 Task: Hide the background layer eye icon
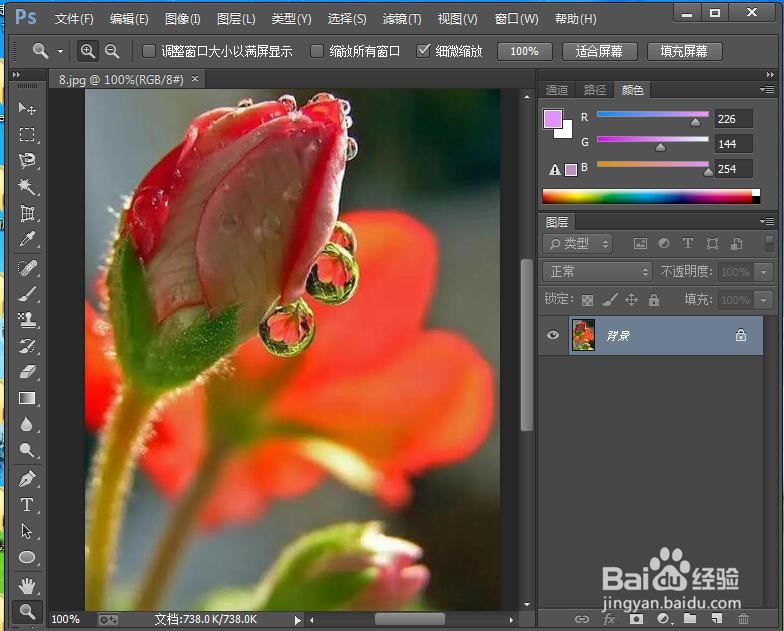[x=553, y=334]
